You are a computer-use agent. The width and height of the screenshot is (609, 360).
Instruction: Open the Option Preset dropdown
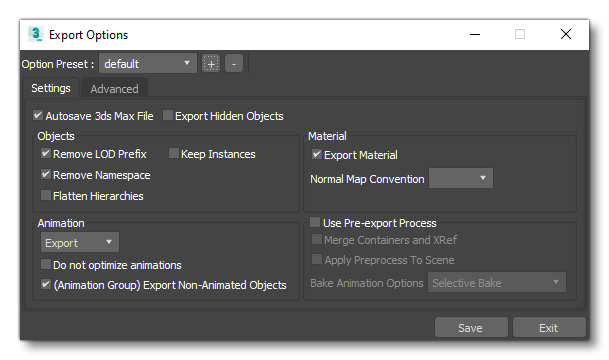coord(148,63)
